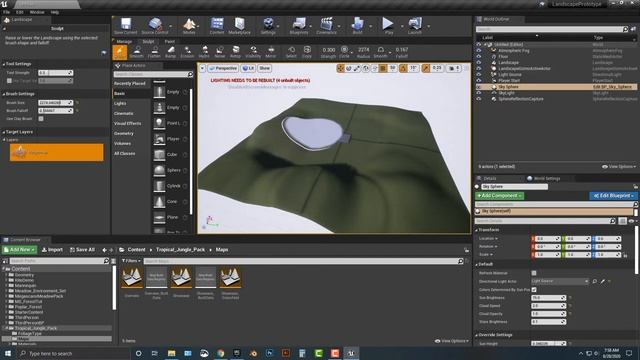Image resolution: width=640 pixels, height=360 pixels.
Task: Switch to the Paint landscape tab
Action: pos(169,41)
